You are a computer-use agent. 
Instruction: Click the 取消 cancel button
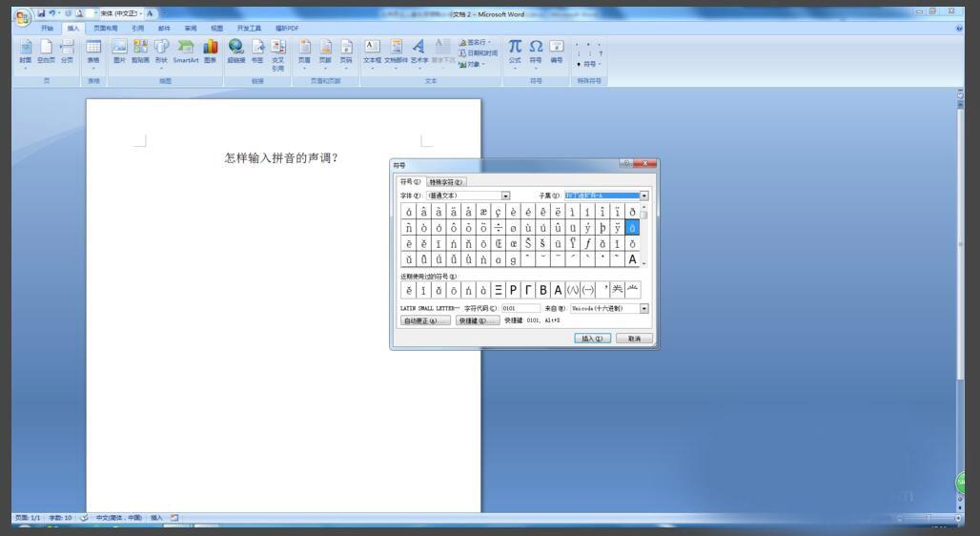pos(634,339)
